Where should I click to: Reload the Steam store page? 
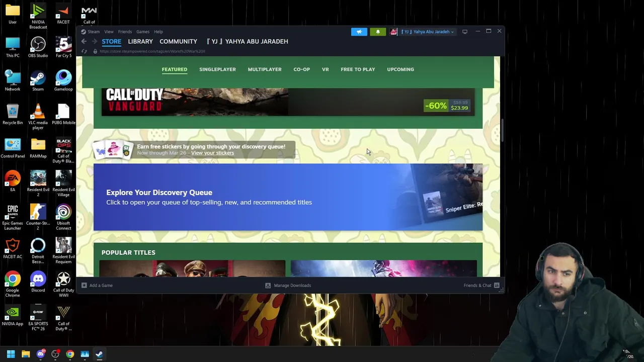tap(84, 51)
